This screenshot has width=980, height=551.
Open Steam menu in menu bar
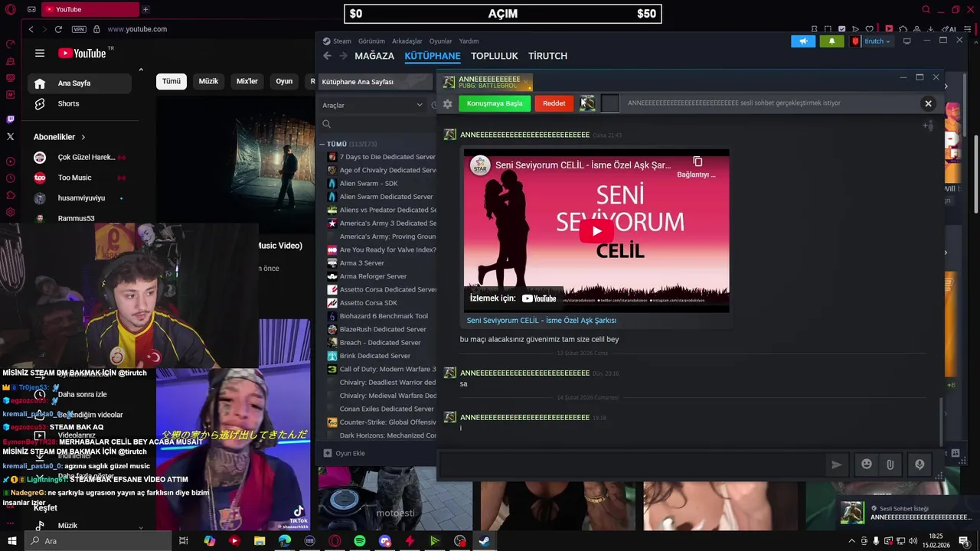tap(341, 41)
